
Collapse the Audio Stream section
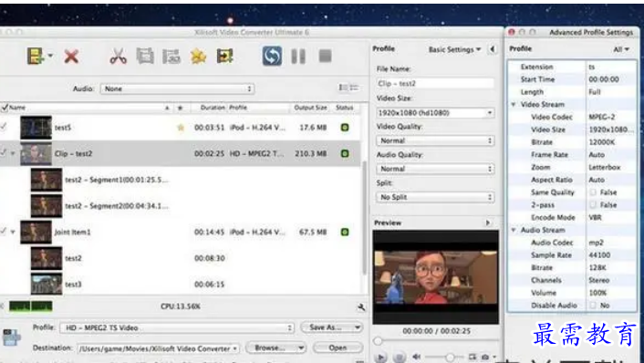[514, 230]
